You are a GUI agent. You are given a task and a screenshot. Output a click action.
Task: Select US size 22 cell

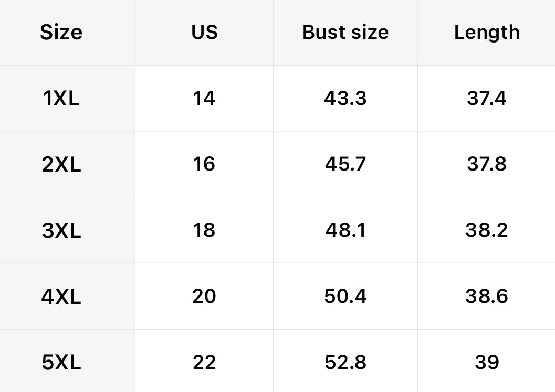coord(204,363)
